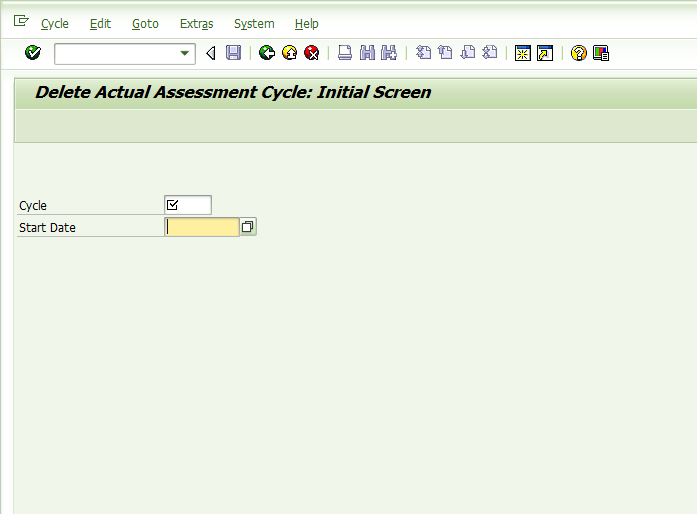Screen dimensions: 697x514
Task: Open the Goto menu
Action: coord(145,24)
